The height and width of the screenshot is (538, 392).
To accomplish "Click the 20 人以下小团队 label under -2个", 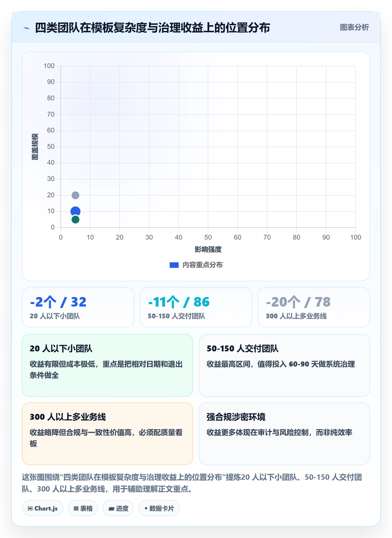I will point(55,316).
